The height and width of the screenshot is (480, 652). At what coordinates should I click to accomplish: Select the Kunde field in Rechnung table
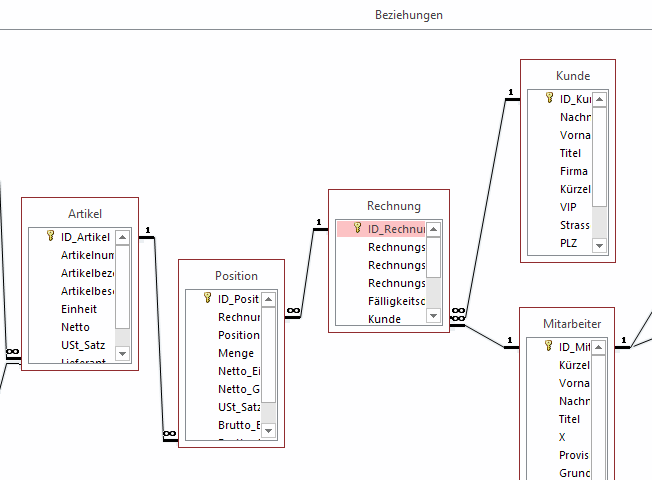(384, 319)
